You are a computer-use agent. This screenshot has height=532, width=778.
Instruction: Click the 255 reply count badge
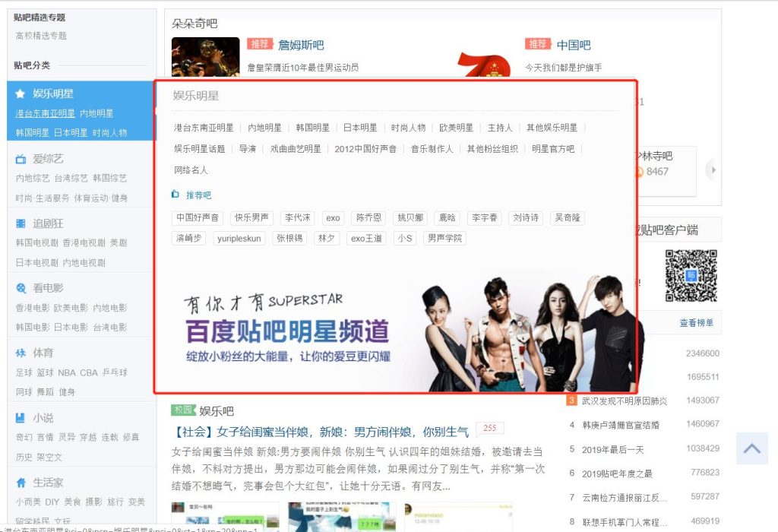click(490, 428)
